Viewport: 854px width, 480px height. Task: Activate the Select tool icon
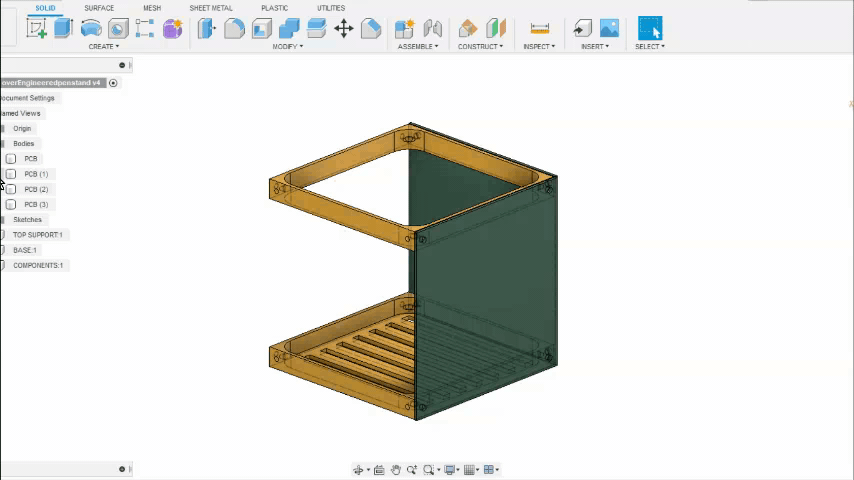coord(650,28)
